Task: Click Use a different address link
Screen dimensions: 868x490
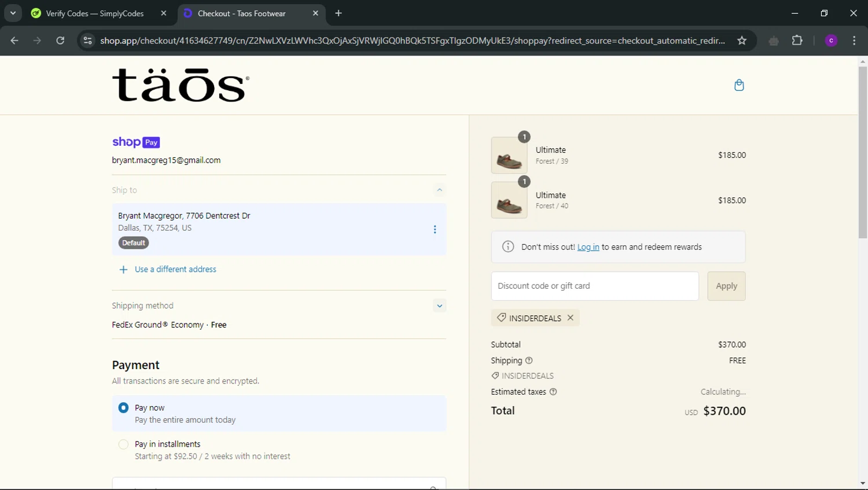Action: [175, 270]
